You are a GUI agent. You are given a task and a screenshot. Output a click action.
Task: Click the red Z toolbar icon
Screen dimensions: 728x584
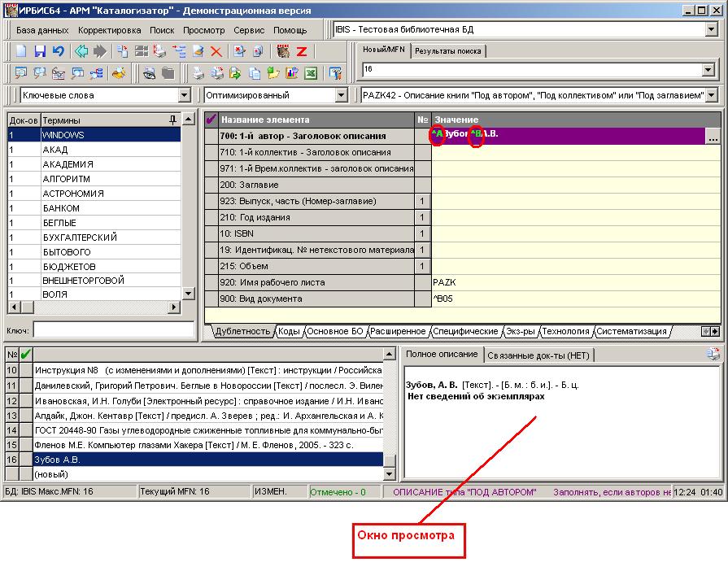302,50
